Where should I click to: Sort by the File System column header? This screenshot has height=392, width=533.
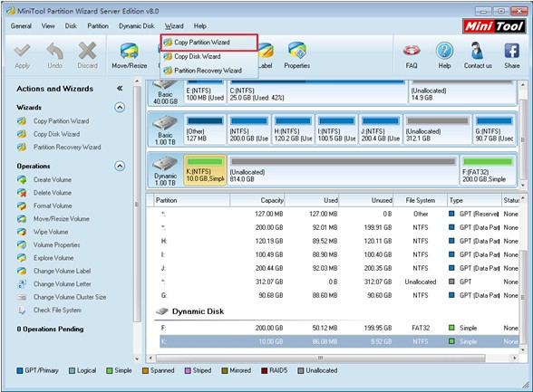click(x=421, y=200)
